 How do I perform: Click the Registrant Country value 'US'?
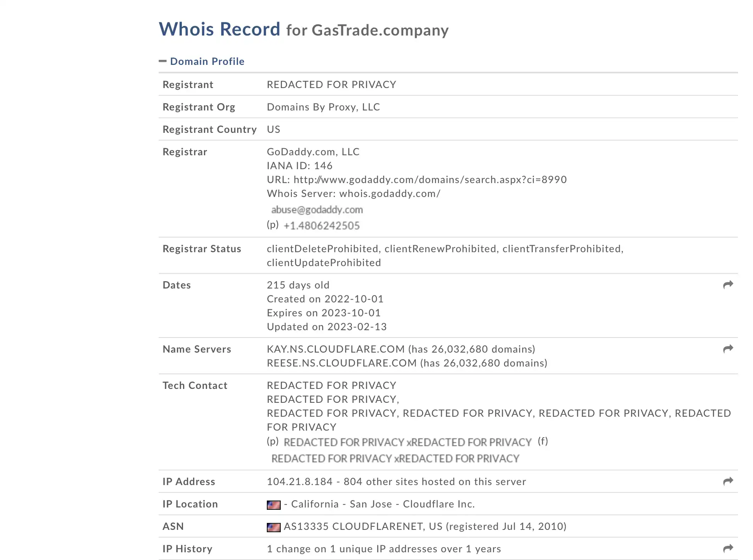pos(273,129)
